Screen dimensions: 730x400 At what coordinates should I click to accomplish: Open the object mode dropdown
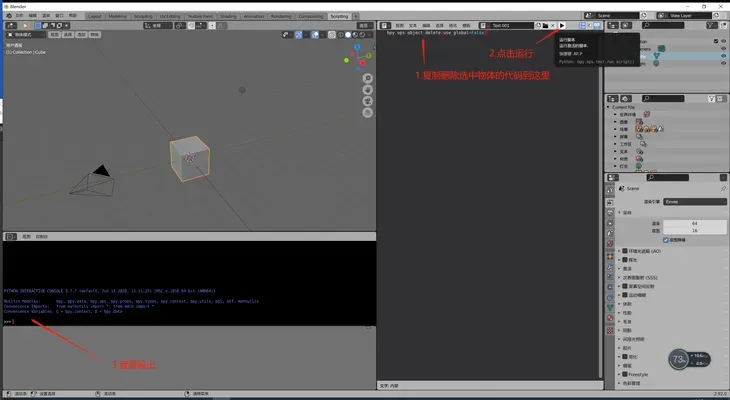(25, 35)
